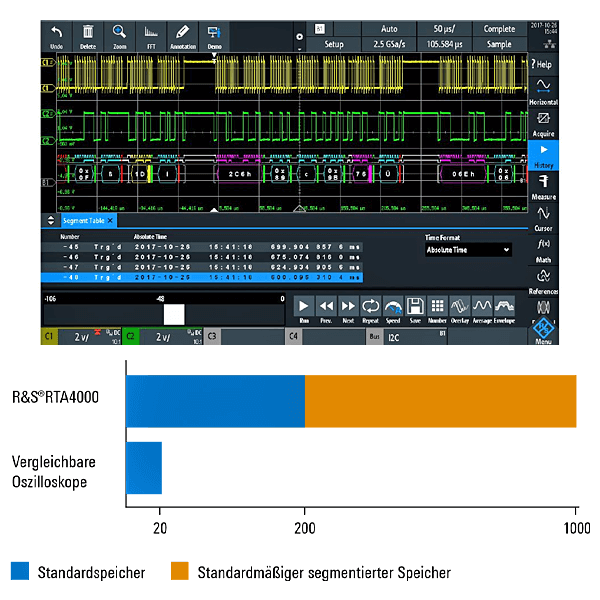The width and height of the screenshot is (600, 600).
Task: Click Next to step forward a segment
Action: click(x=348, y=306)
